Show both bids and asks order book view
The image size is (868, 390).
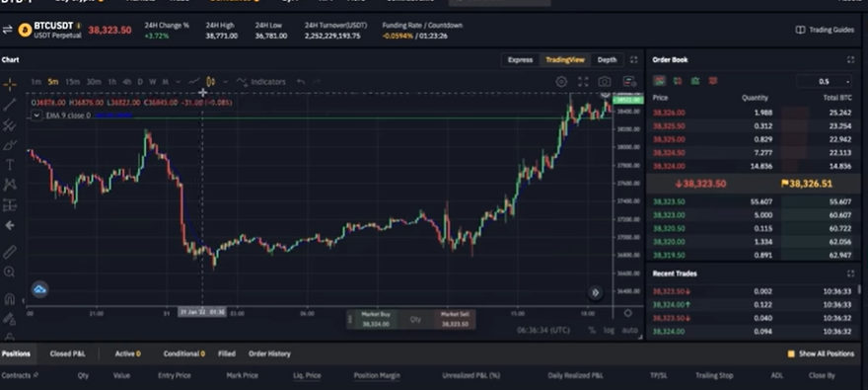tap(659, 81)
